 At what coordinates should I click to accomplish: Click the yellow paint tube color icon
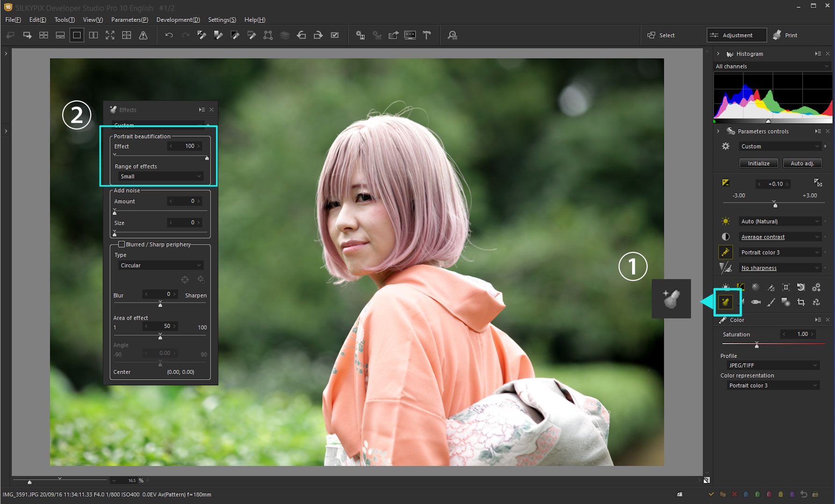click(x=726, y=252)
